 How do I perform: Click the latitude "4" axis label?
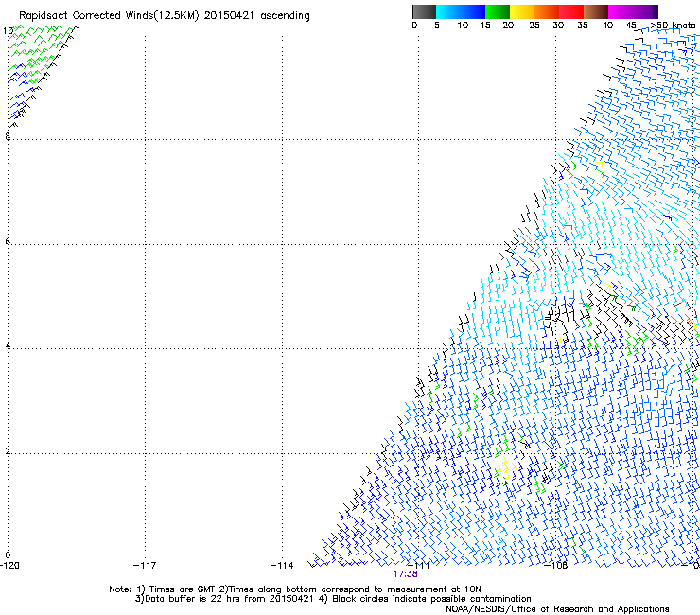tap(8, 345)
